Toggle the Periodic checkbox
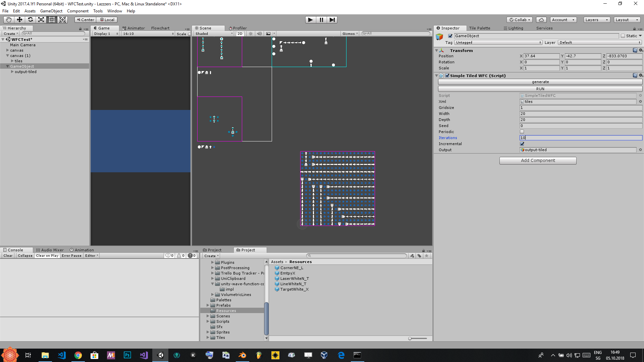Viewport: 644px width, 362px height. coord(522,132)
